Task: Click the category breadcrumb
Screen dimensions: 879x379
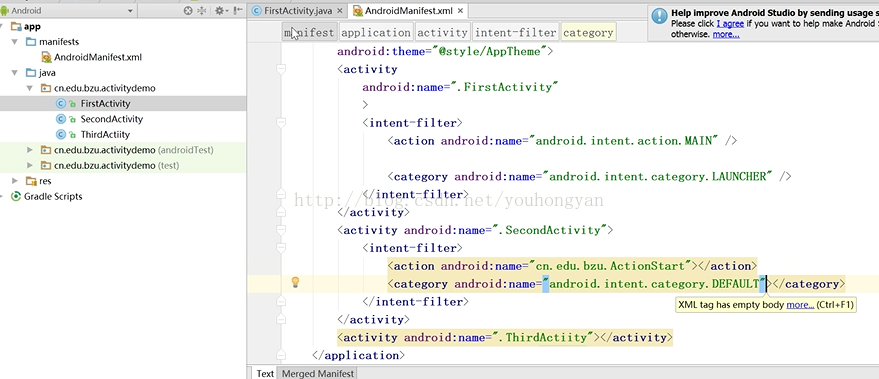Action: [588, 33]
